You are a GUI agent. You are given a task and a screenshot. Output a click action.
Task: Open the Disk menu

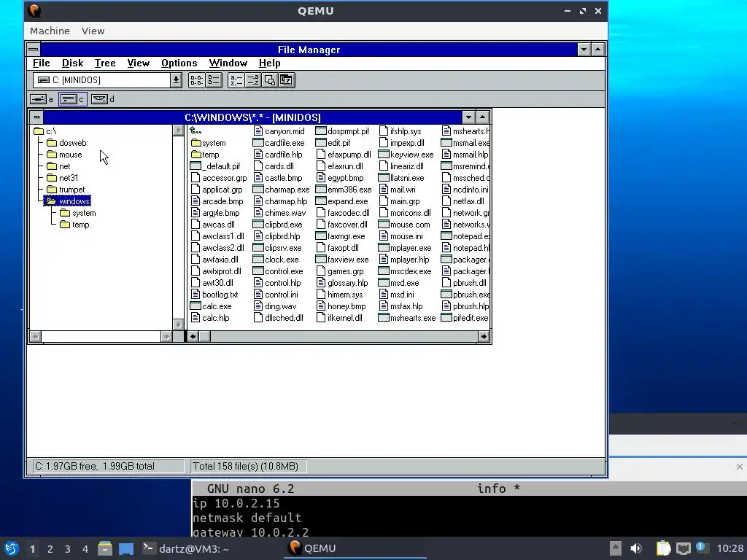tap(72, 63)
